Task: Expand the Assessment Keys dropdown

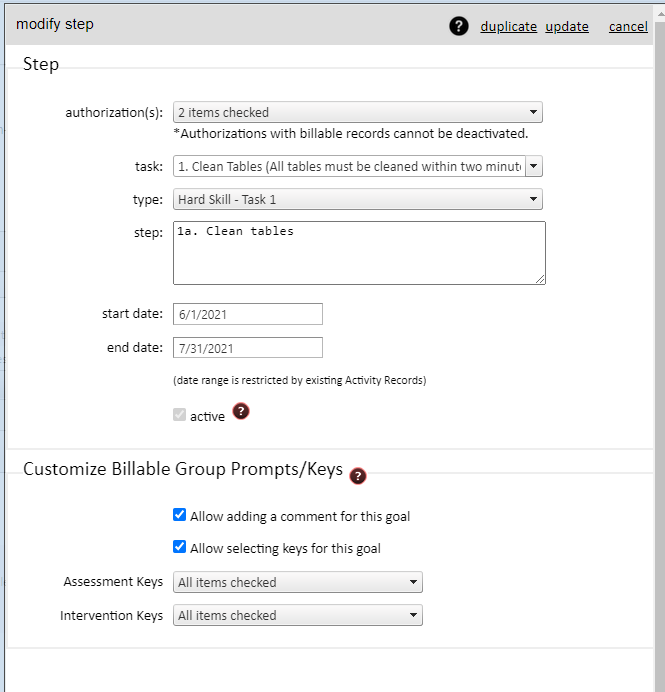Action: 298,582
